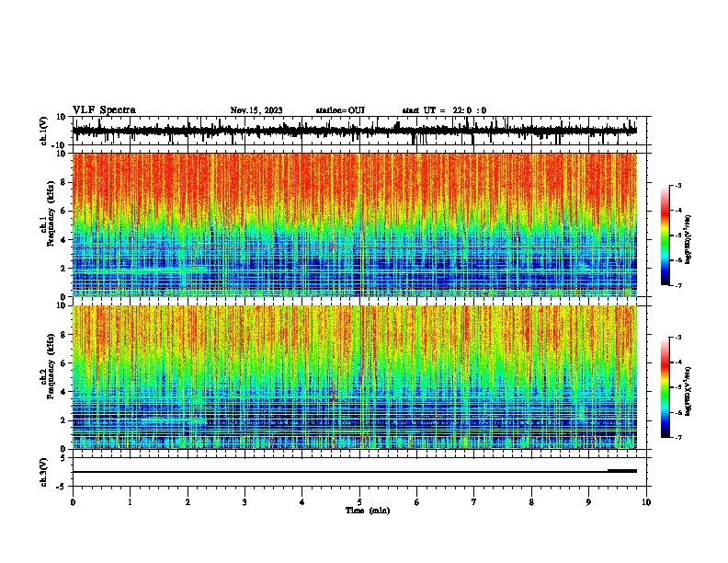Click the time axis tick label "3"
Image resolution: width=728 pixels, height=563 pixels.
click(245, 502)
